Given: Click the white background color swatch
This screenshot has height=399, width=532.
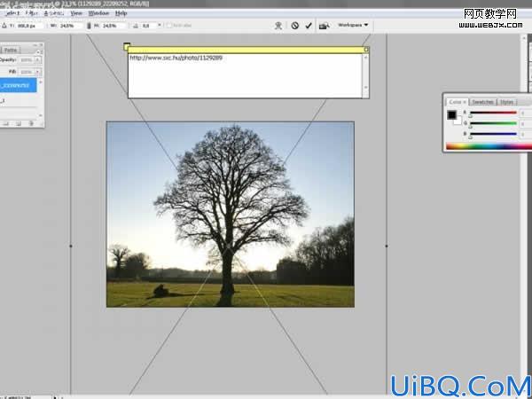Looking at the screenshot, I should 458,121.
